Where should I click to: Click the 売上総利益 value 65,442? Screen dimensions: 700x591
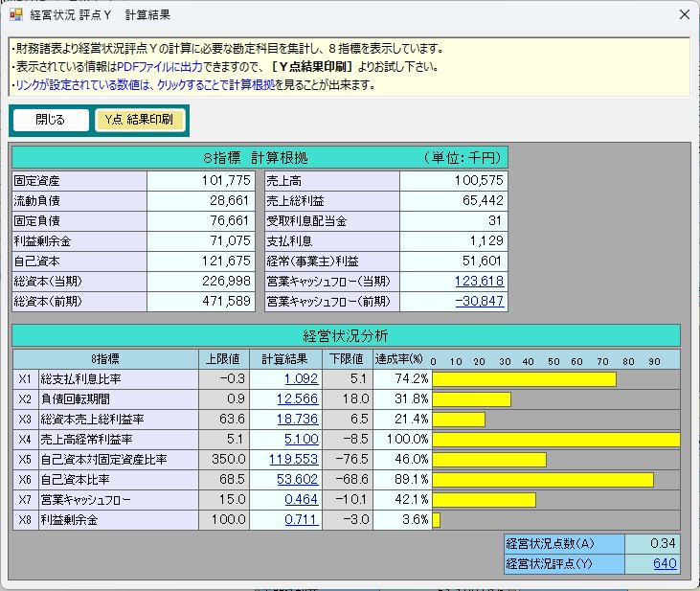(x=454, y=200)
